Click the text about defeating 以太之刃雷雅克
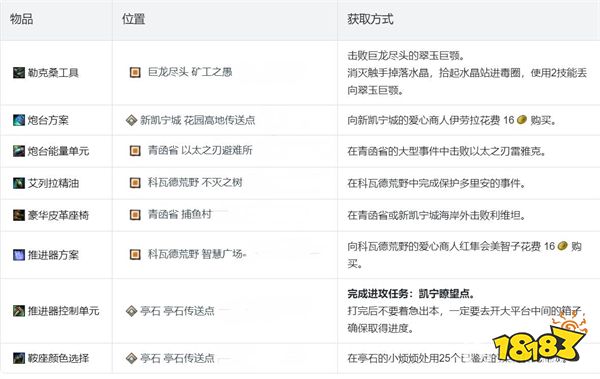 coord(447,151)
